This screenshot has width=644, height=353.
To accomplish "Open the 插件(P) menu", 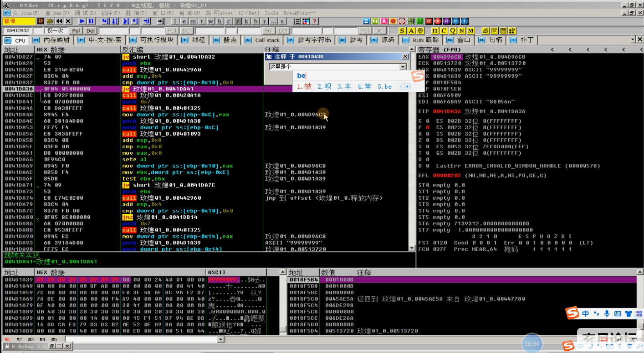I will click(111, 13).
